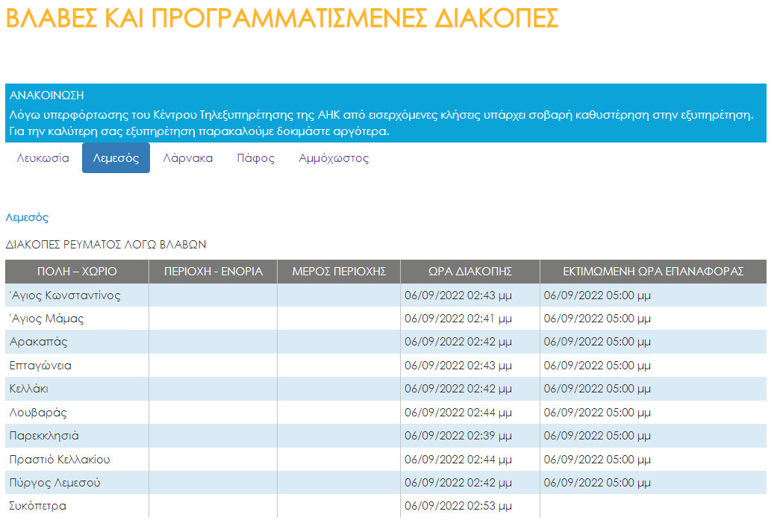Open the Λευκωσία tab
The image size is (774, 532).
pos(43,158)
